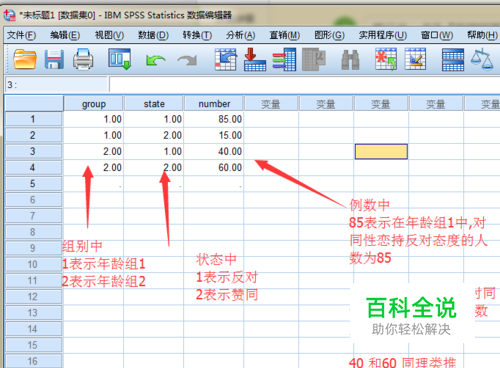Split file toolbar icon

453,60
